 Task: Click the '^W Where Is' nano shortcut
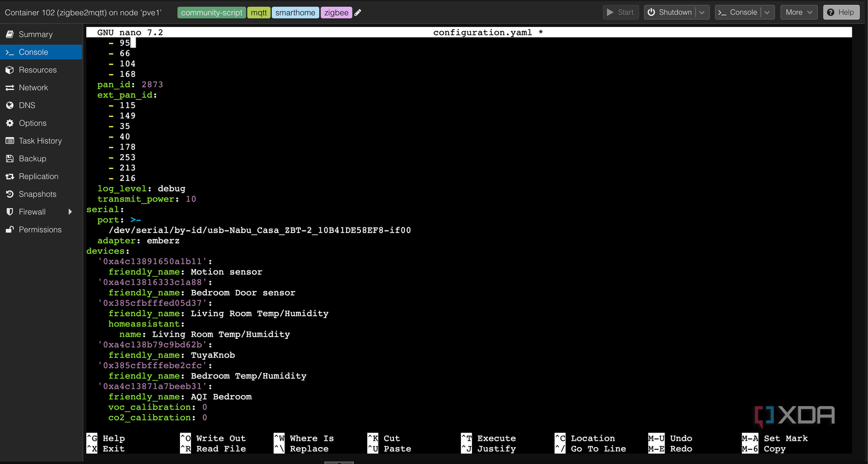(x=304, y=438)
